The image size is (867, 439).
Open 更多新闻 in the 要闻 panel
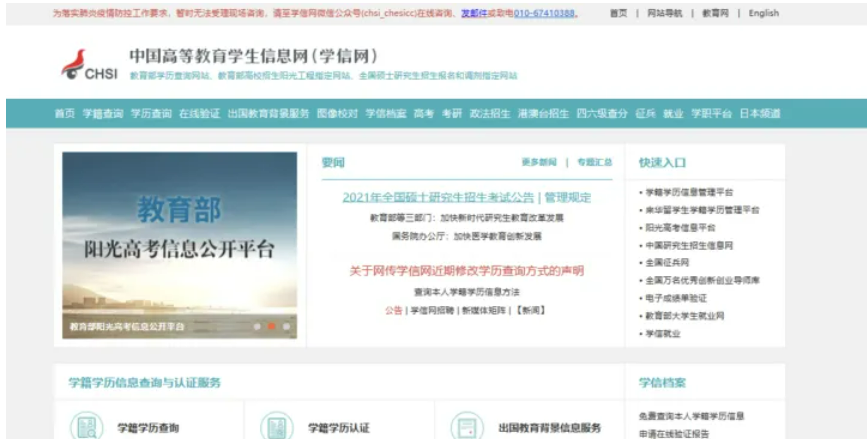539,162
